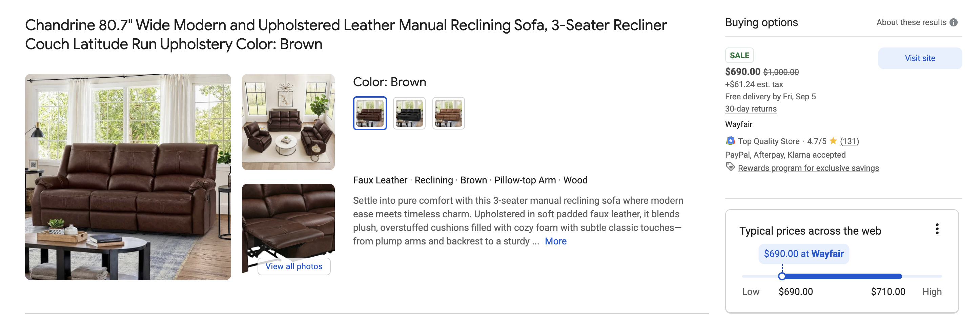Screen dimensions: 980x318
Task: Click the $690.00 at Wayfair price label
Action: pyautogui.click(x=803, y=254)
